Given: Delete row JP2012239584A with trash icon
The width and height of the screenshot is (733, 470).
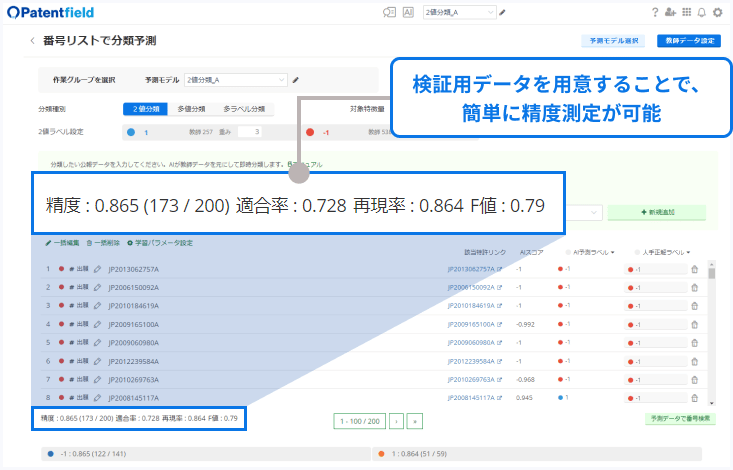Looking at the screenshot, I should 695,362.
